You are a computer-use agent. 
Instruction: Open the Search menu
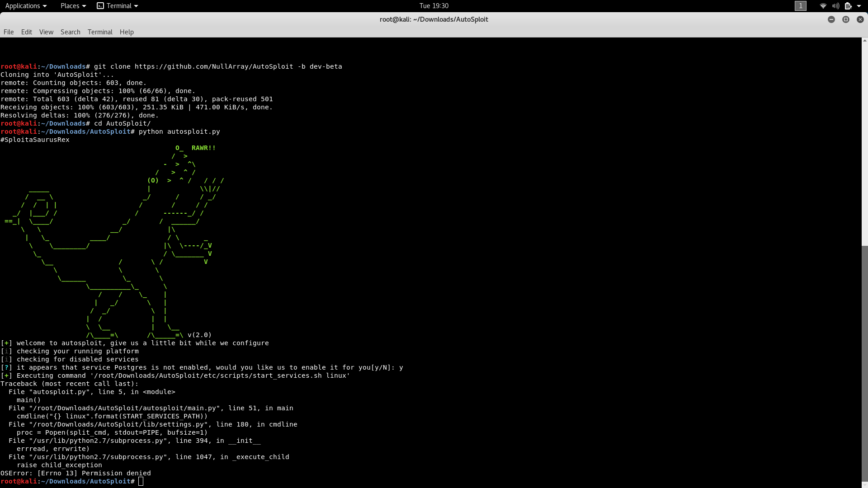(x=70, y=32)
